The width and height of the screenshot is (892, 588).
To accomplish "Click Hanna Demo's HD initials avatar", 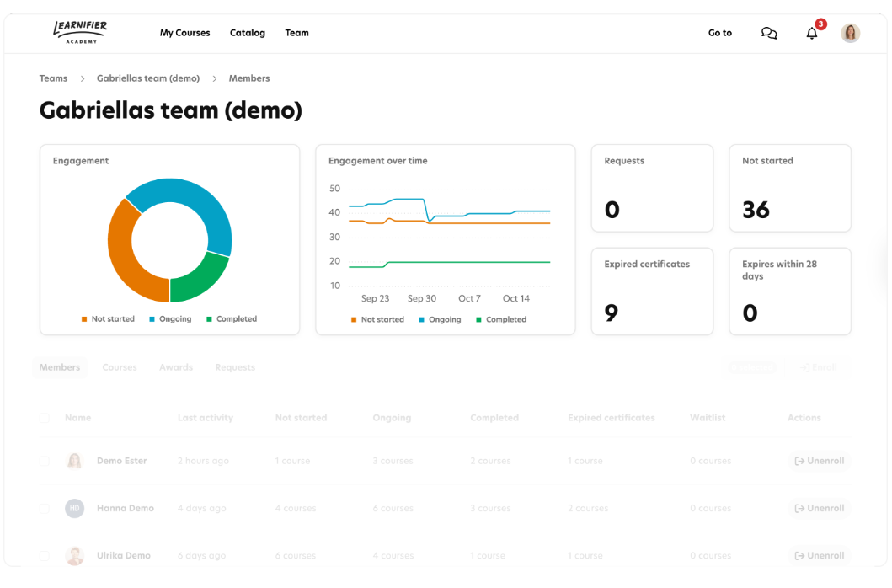I will (x=75, y=508).
